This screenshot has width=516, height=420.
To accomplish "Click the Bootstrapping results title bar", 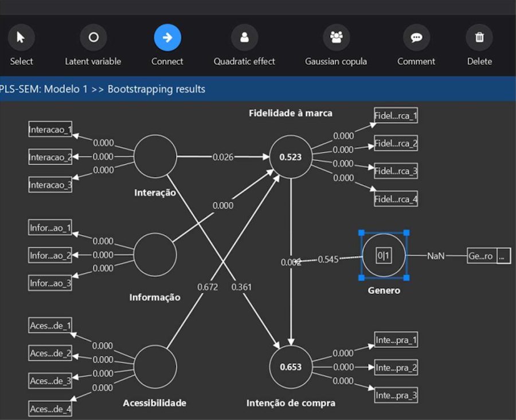I will [x=103, y=89].
